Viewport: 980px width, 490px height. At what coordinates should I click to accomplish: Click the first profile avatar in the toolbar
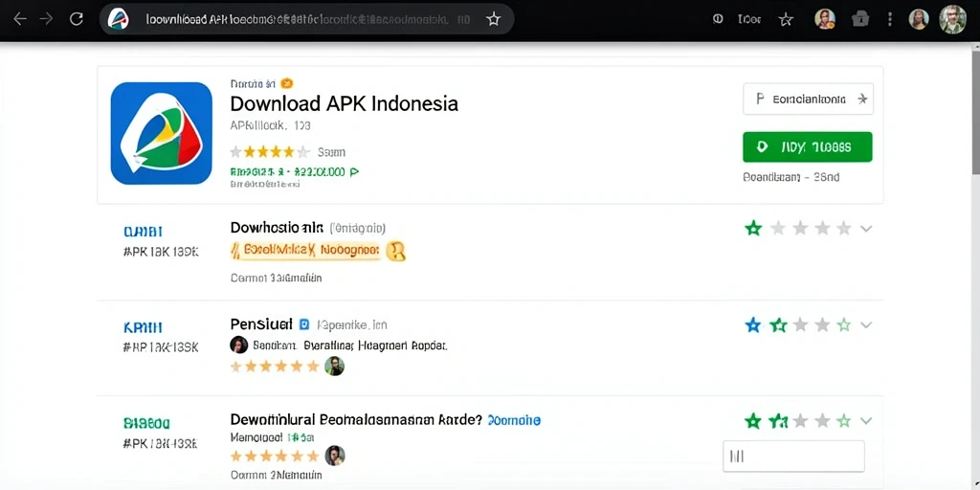pyautogui.click(x=825, y=19)
